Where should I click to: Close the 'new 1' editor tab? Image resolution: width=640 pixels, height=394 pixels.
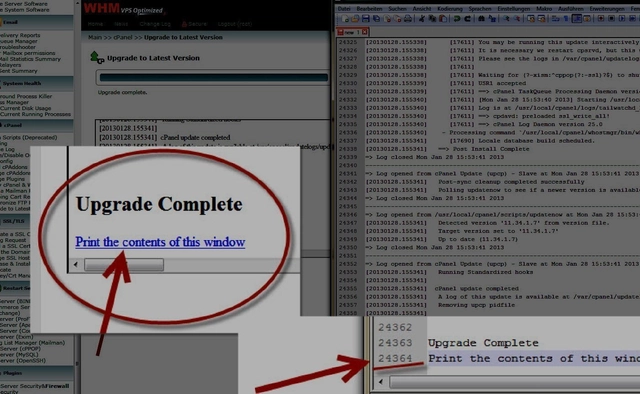click(364, 31)
